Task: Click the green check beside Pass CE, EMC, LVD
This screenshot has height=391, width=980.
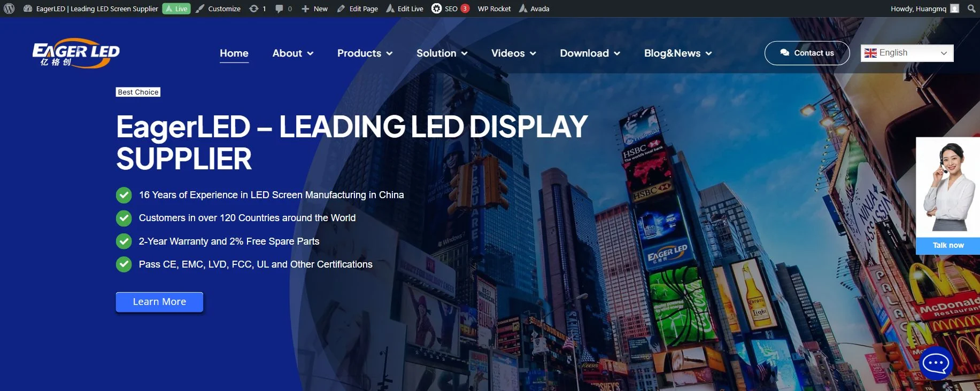Action: (x=124, y=264)
